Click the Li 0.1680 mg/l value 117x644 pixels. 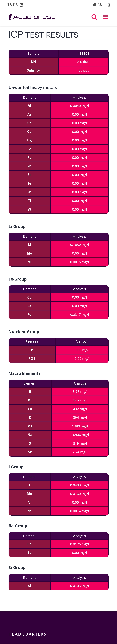pyautogui.click(x=79, y=245)
